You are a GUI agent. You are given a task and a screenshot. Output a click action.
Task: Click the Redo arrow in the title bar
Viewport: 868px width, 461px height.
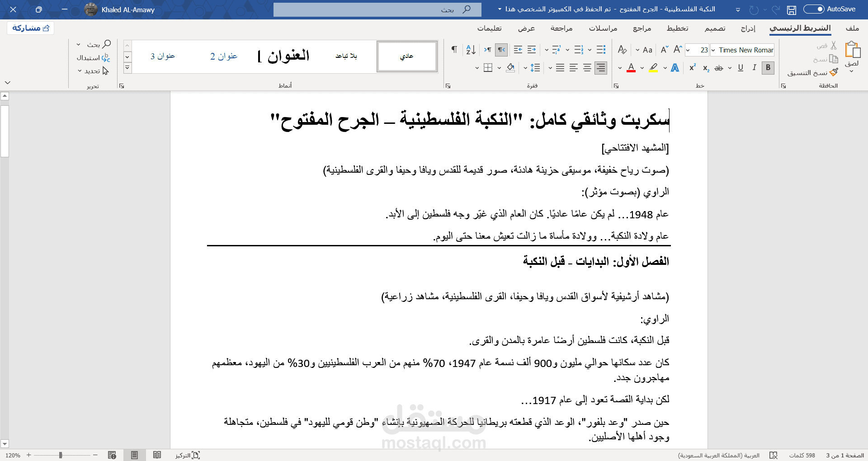coord(754,9)
